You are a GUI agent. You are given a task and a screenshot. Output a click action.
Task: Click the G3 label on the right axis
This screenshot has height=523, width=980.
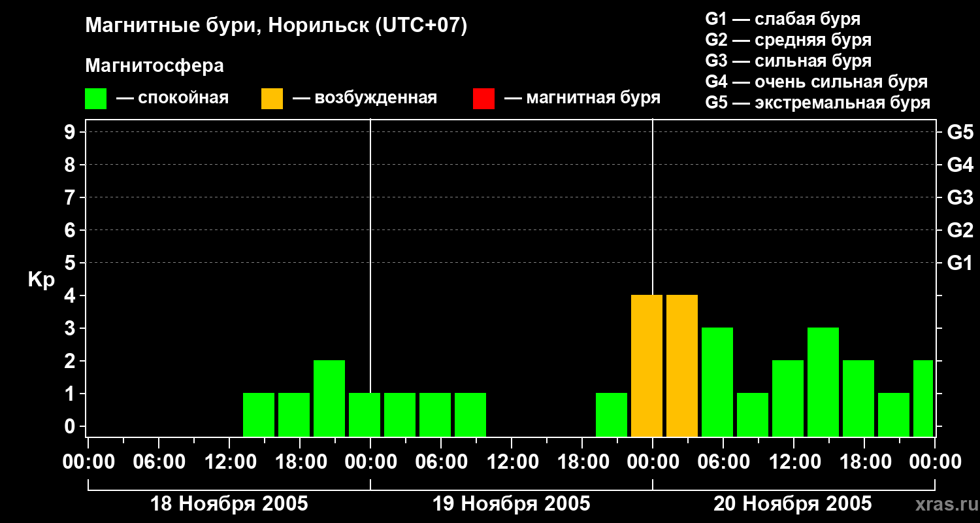[x=960, y=197]
